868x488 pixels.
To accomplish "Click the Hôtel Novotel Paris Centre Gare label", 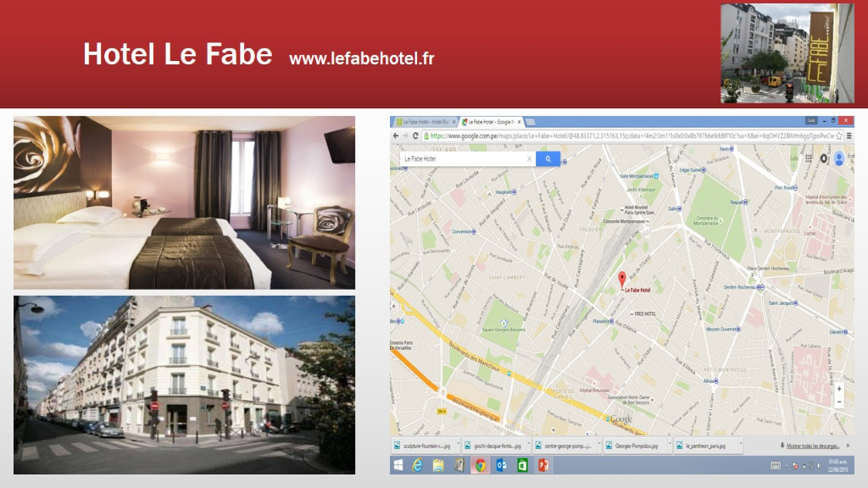I will pyautogui.click(x=640, y=210).
